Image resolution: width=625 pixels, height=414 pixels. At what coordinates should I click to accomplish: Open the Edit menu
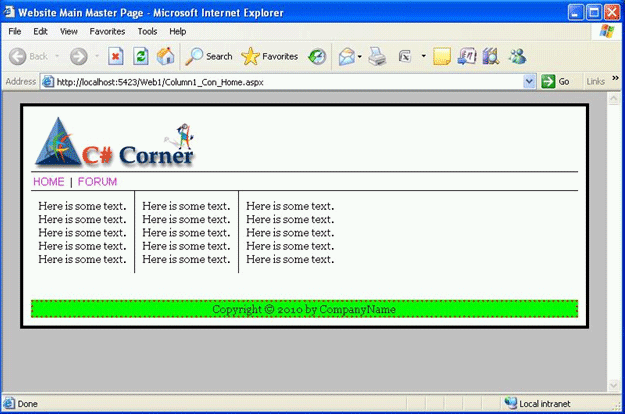point(40,31)
